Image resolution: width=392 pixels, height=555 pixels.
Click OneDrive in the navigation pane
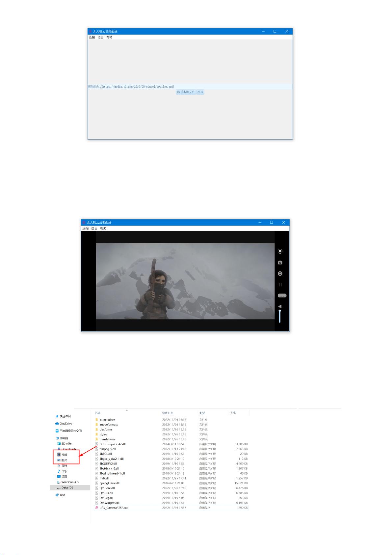tap(65, 424)
